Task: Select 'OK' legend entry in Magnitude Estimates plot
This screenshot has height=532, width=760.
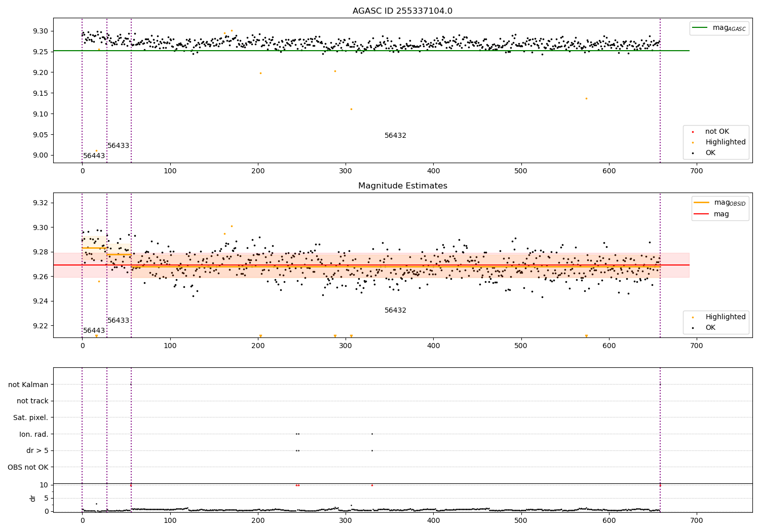Action: (x=710, y=328)
